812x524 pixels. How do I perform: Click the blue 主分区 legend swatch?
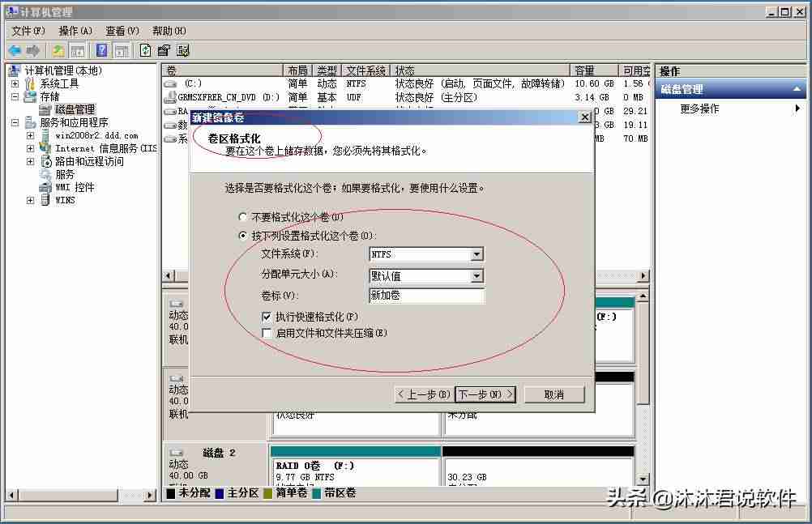coord(219,493)
